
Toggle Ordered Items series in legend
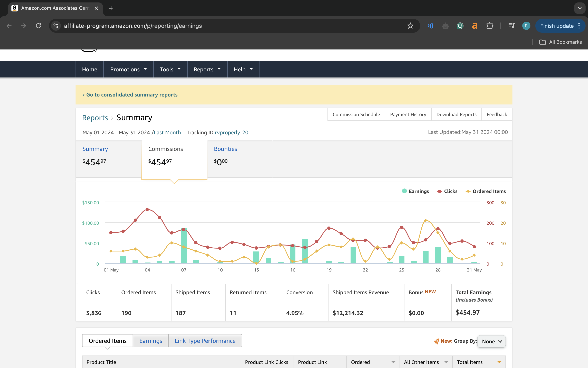pos(486,191)
